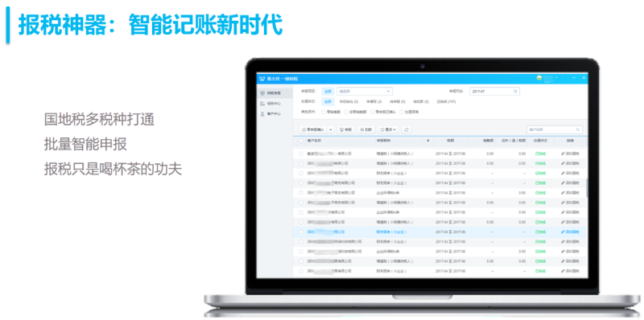
Task: Expand the 更多 dropdown button
Action: 388,129
